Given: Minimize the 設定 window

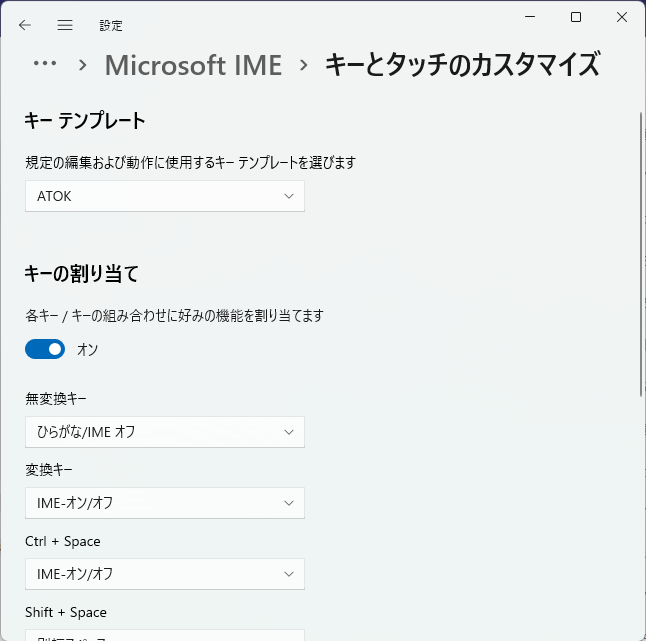Looking at the screenshot, I should (530, 17).
